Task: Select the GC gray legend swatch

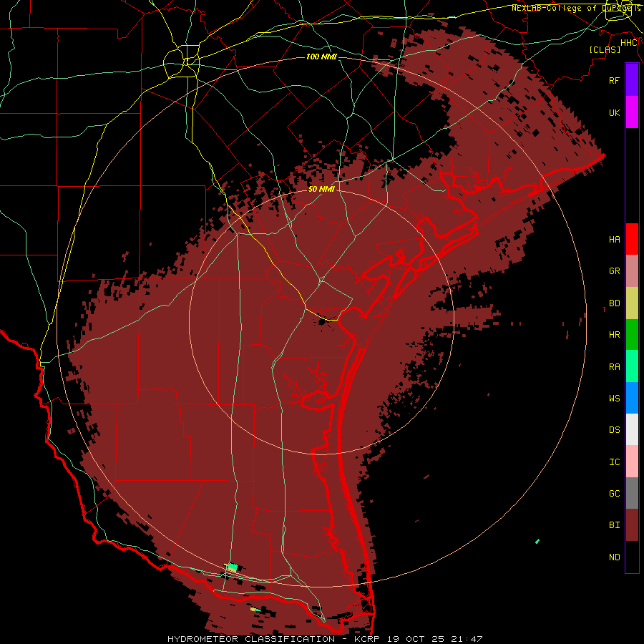Action: tap(632, 493)
